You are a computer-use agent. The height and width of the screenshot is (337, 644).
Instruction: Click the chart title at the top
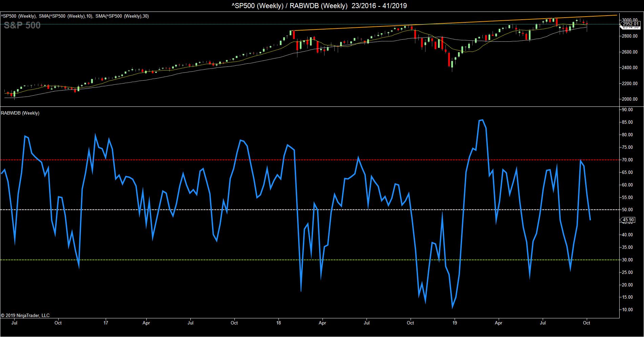coord(321,6)
